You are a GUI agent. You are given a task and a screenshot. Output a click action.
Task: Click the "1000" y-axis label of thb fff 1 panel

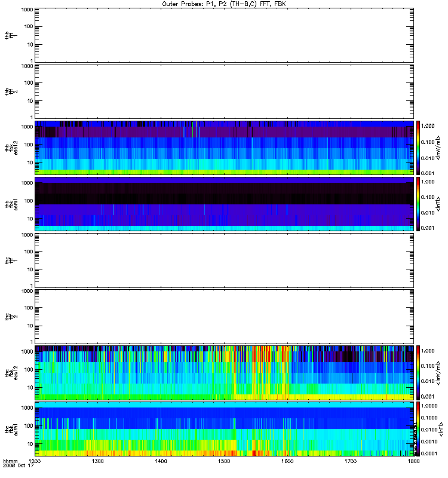tap(27, 10)
